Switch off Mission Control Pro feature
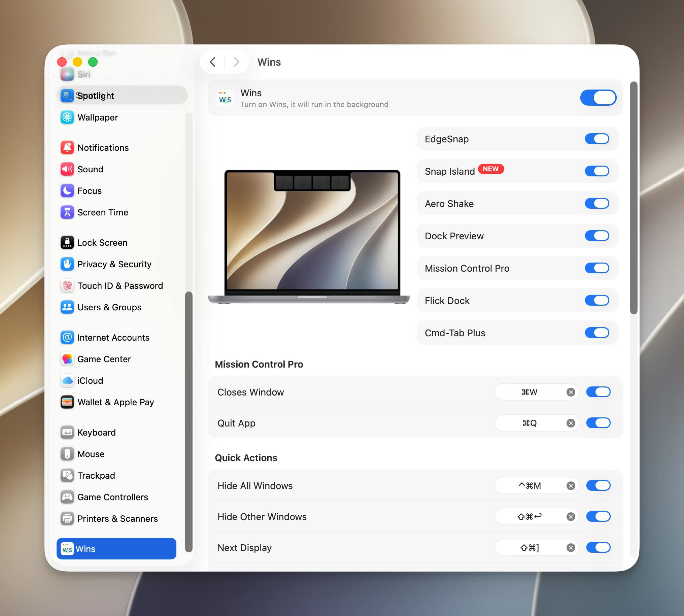 pyautogui.click(x=597, y=268)
